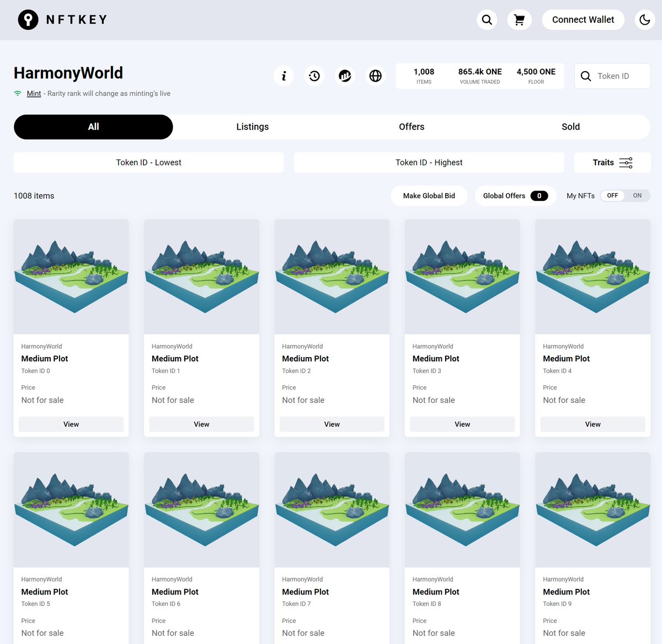Open collection stats chart icon
Viewport: 662px width, 644px height.
tap(345, 76)
